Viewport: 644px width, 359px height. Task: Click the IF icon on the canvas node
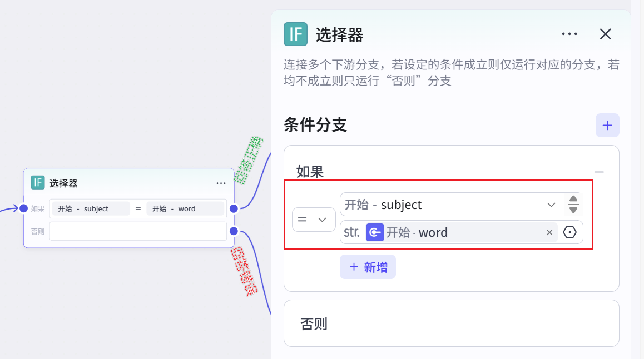click(x=38, y=182)
